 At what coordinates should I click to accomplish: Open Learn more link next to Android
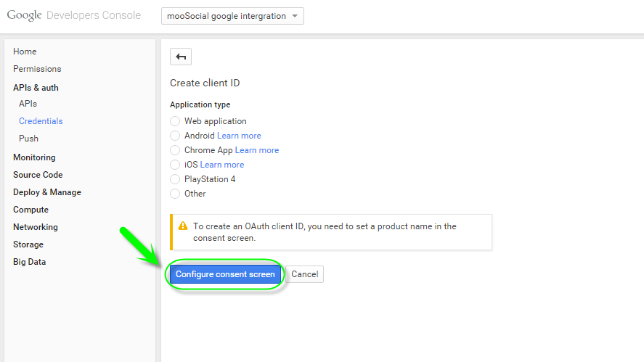[239, 136]
